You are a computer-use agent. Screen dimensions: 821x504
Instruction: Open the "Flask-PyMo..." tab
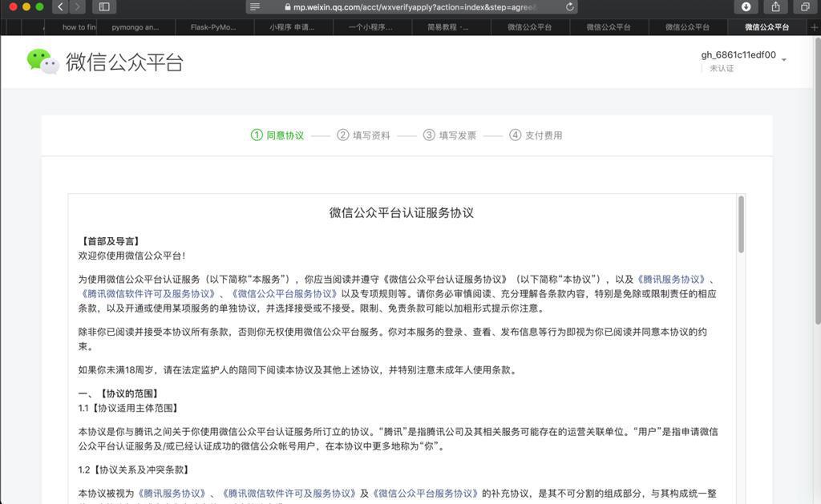click(213, 27)
